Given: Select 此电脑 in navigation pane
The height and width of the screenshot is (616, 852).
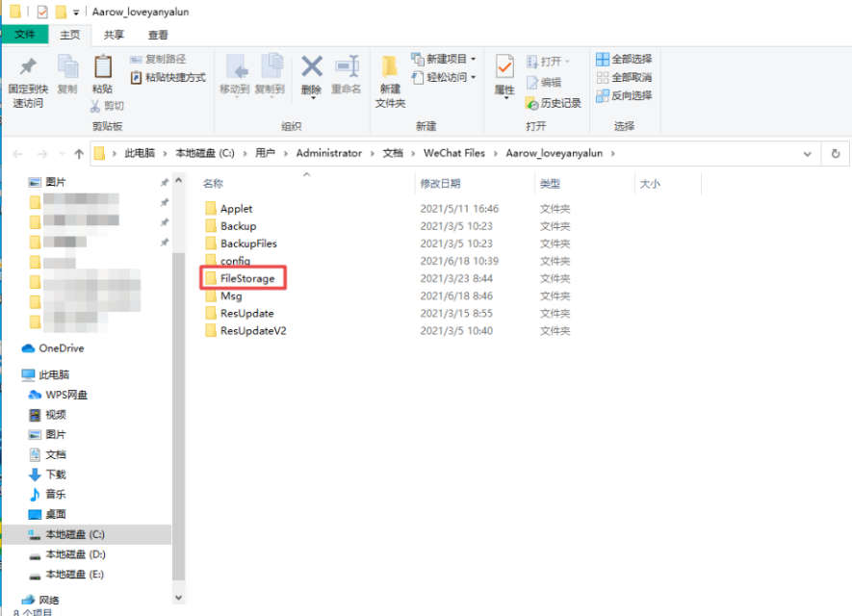Looking at the screenshot, I should click(x=53, y=374).
